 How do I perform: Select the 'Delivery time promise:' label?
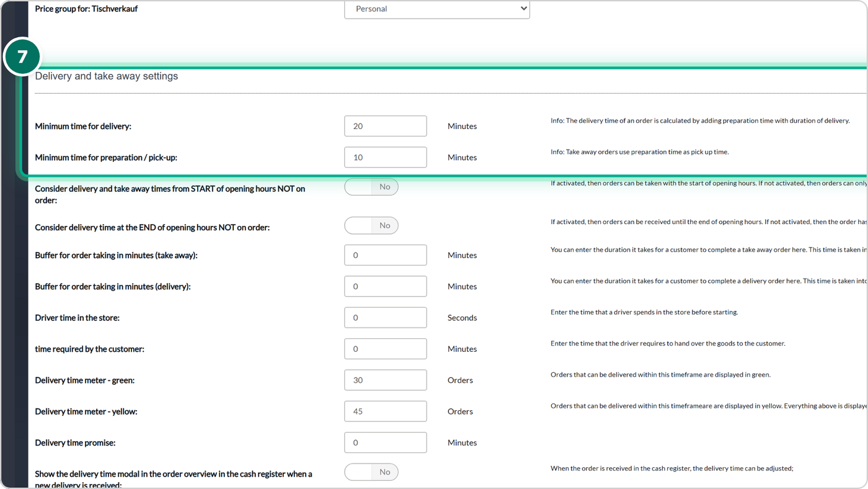[x=76, y=443]
